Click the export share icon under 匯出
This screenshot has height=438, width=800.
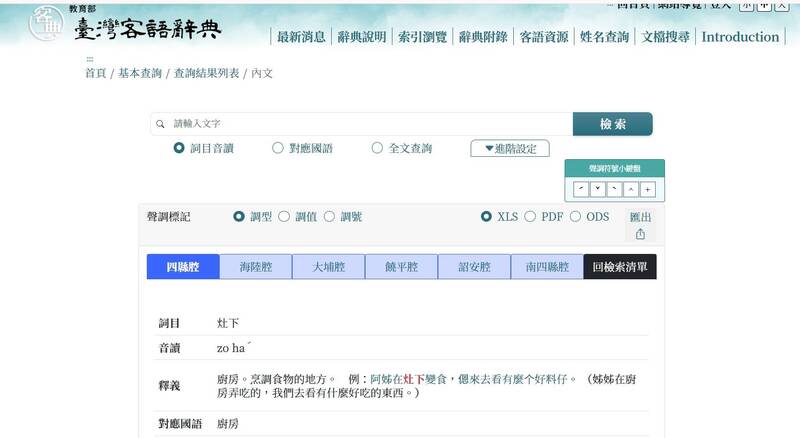(x=640, y=234)
